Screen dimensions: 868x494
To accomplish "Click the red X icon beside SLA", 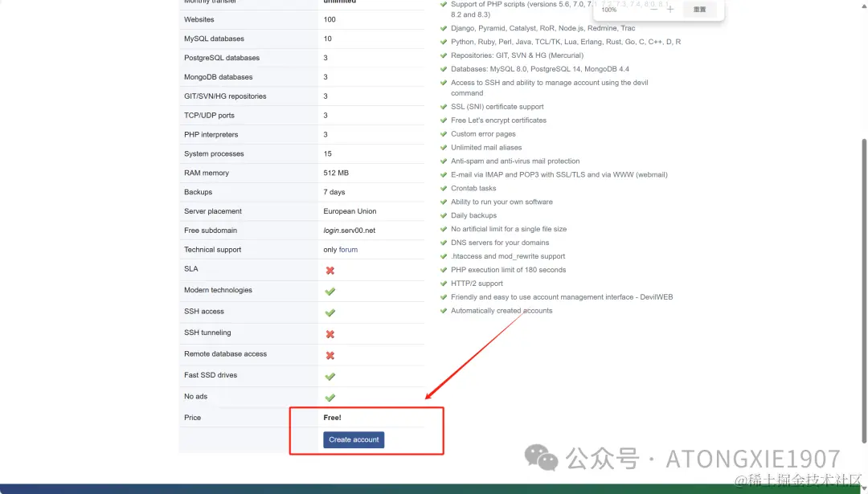I will pos(330,271).
